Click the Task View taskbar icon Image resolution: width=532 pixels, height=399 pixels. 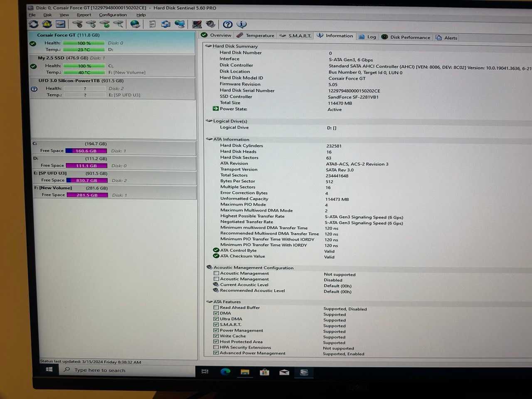(x=205, y=371)
